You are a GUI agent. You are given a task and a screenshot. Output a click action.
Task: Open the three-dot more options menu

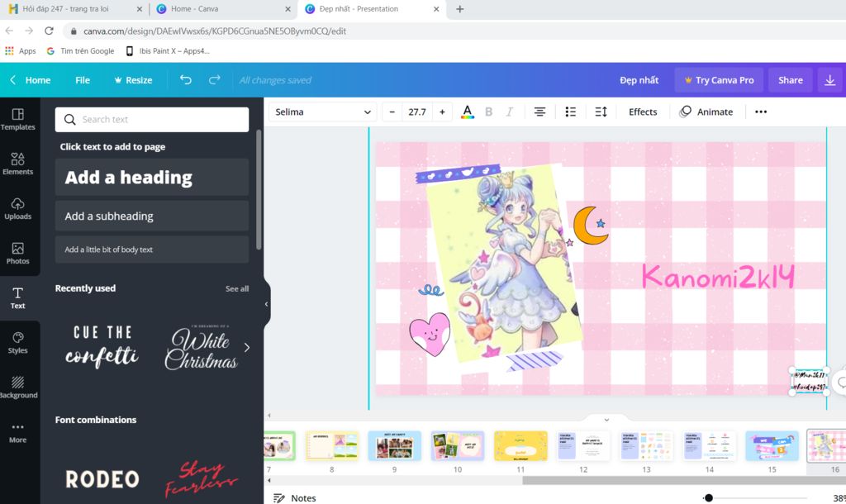coord(761,112)
